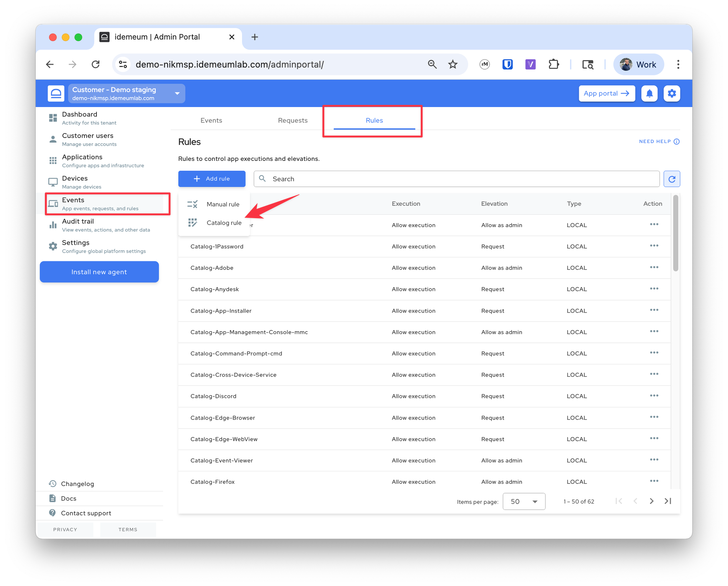Click the App portal button
The height and width of the screenshot is (586, 728).
tap(607, 94)
